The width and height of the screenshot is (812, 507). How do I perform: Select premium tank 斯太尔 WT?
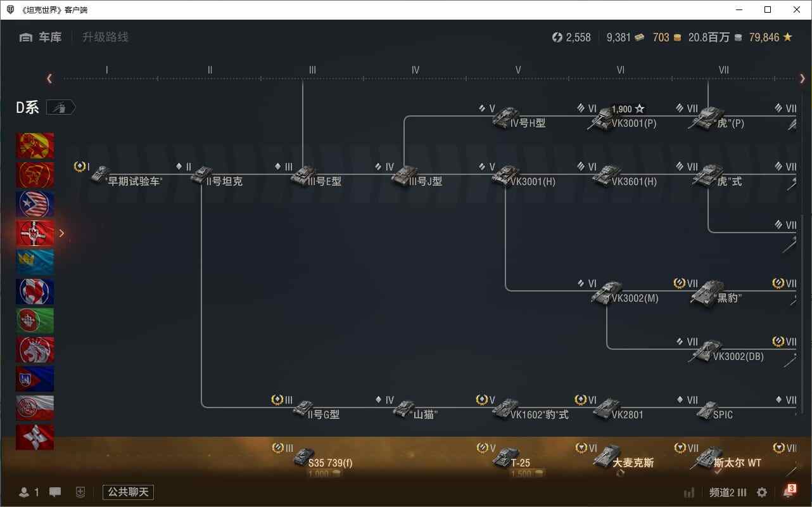[727, 459]
